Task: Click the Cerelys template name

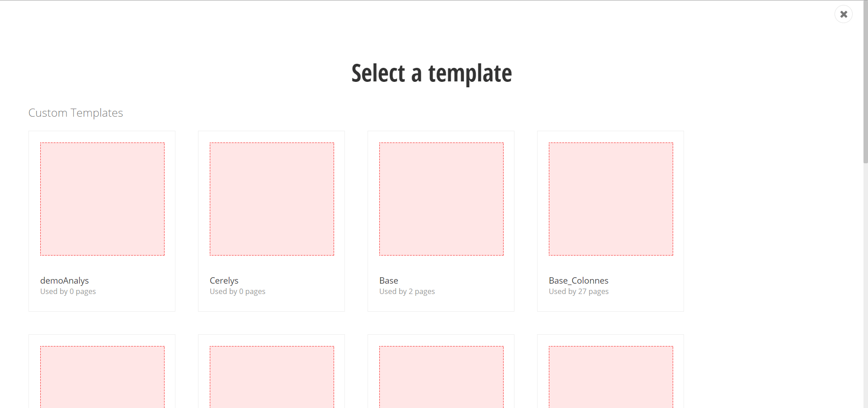Action: pos(224,280)
